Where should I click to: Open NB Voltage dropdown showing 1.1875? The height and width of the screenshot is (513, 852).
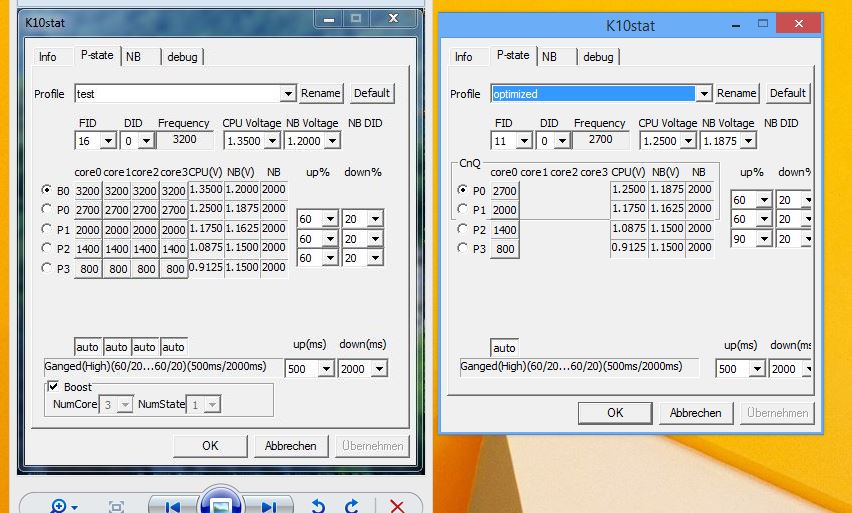click(x=749, y=141)
